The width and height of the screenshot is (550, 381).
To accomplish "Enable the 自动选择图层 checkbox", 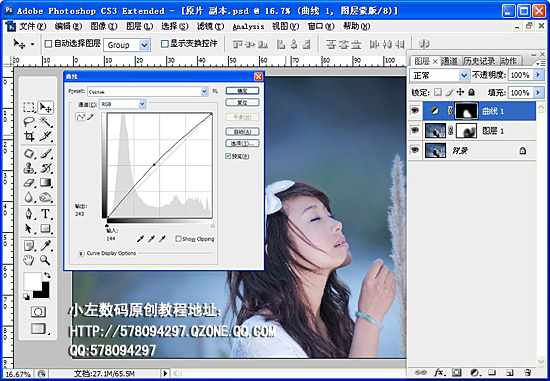I will pos(48,44).
